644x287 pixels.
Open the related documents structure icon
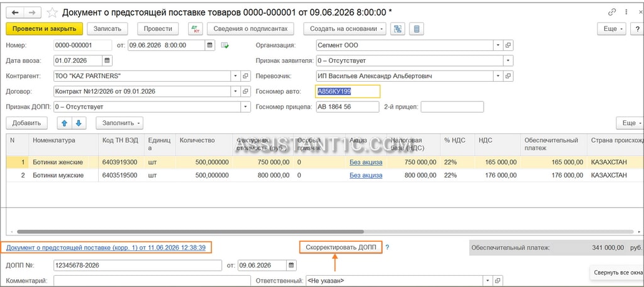397,29
